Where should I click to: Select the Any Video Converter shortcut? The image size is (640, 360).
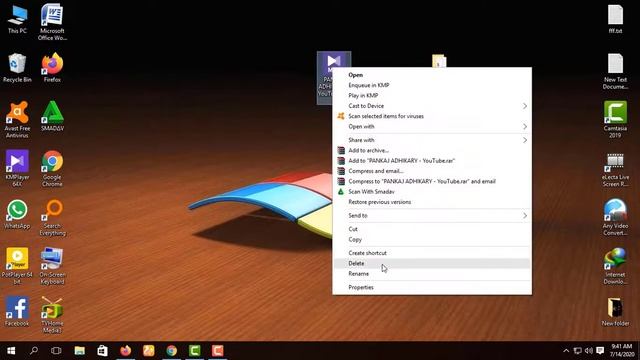click(x=616, y=217)
